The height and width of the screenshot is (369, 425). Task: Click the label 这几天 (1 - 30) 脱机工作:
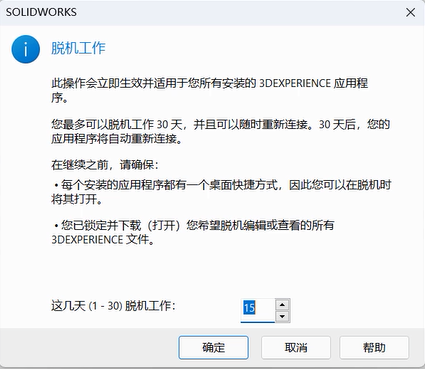click(x=113, y=305)
